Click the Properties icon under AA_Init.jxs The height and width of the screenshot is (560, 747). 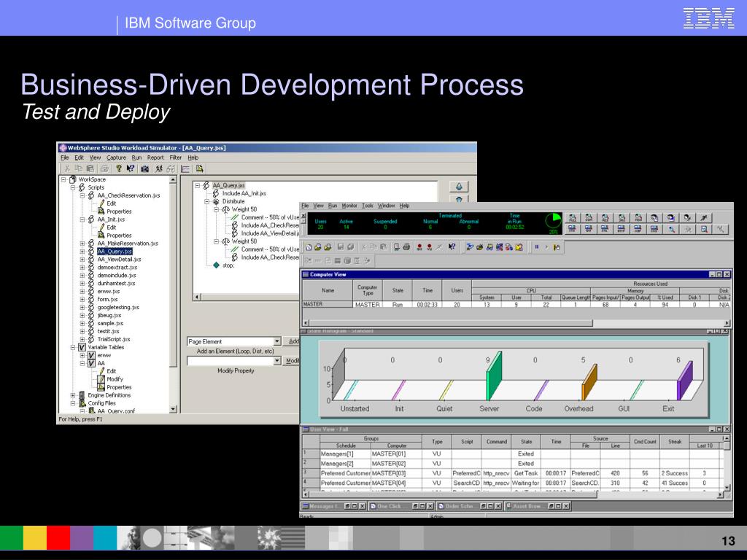coord(101,235)
